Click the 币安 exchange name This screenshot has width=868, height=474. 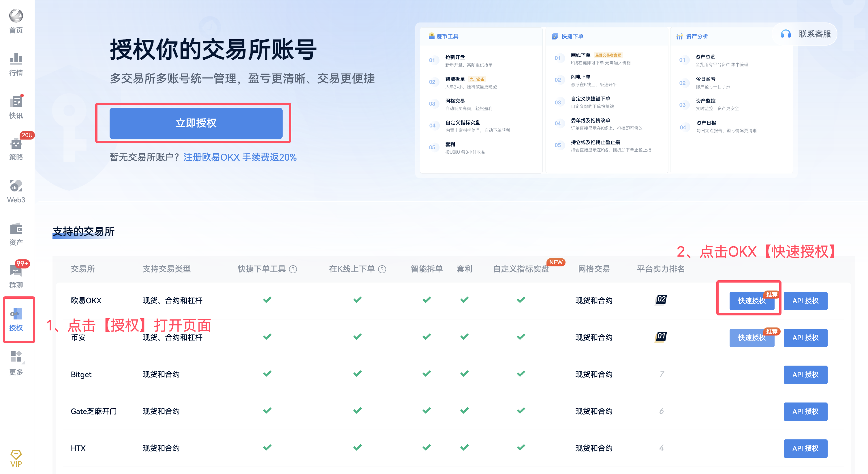pos(78,338)
